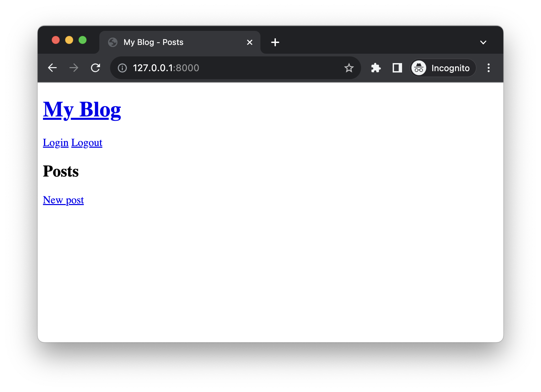Open the side panel icon
The width and height of the screenshot is (541, 392).
coord(397,68)
